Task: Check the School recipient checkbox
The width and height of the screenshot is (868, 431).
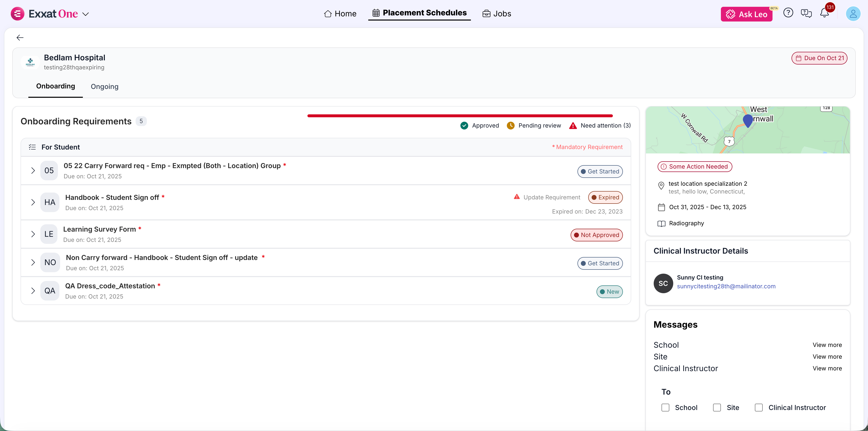Action: [x=665, y=408]
